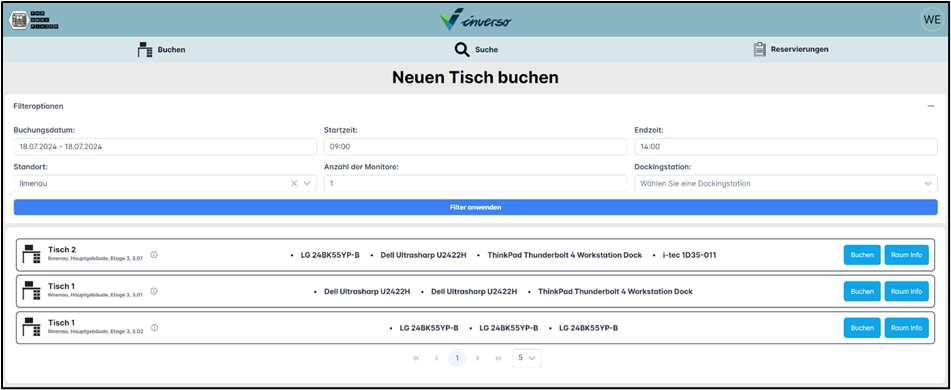Screen dimensions: 951x390
Task: Open Raum Info for Tisch 2
Action: tap(907, 255)
